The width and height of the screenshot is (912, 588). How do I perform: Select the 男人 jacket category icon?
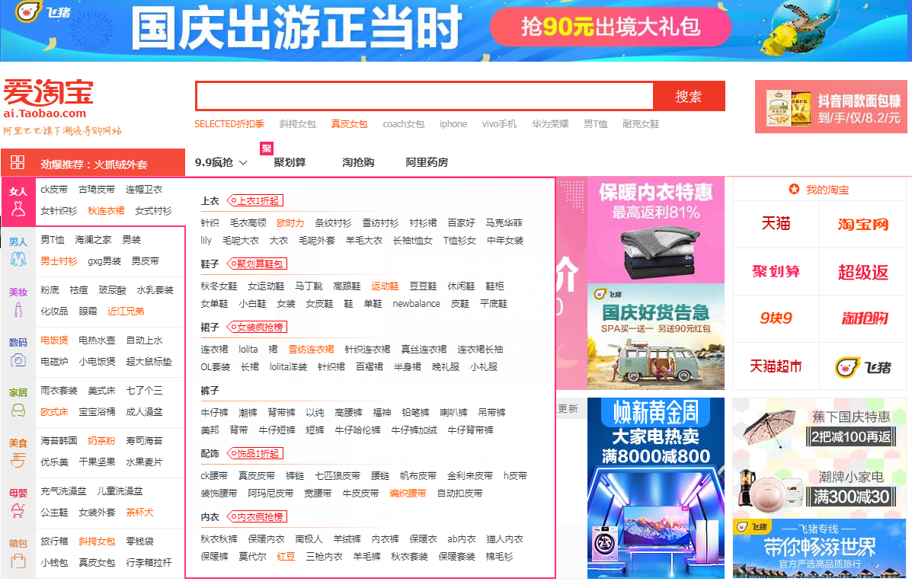click(x=18, y=260)
